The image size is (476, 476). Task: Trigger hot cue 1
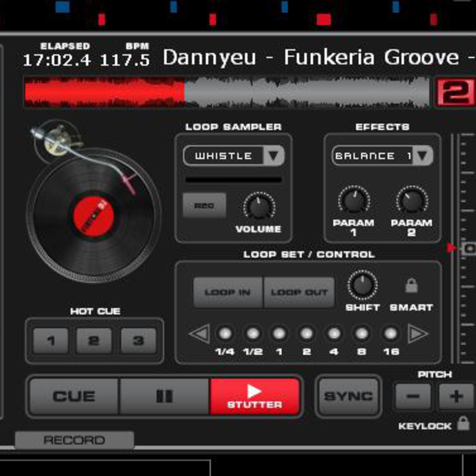pos(51,341)
